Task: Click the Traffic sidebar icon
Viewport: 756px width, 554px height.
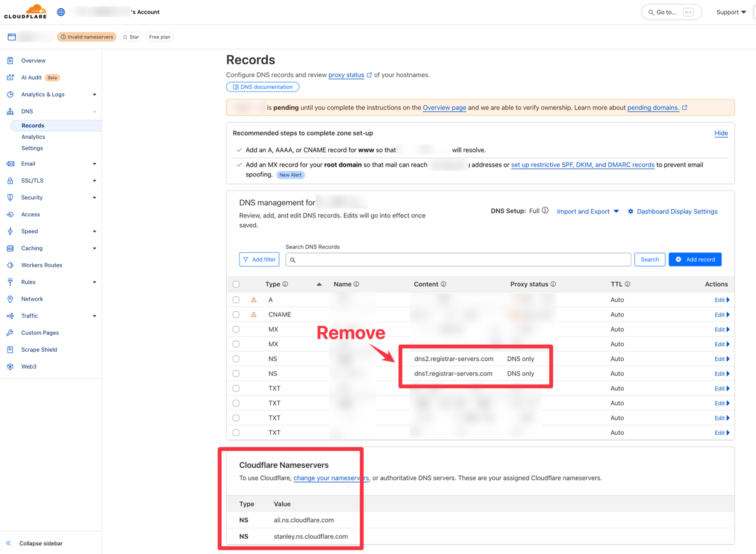Action: point(10,316)
